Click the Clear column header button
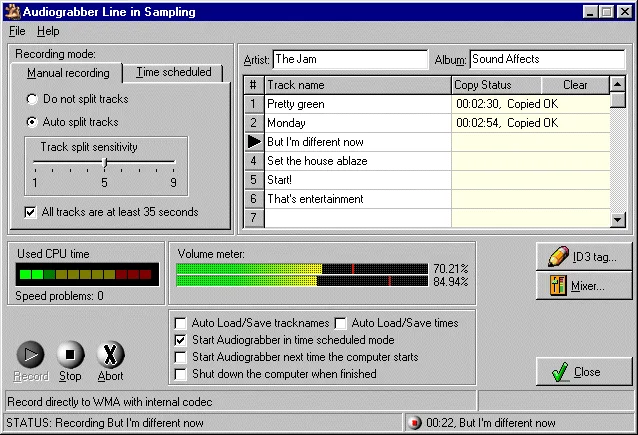 [575, 85]
